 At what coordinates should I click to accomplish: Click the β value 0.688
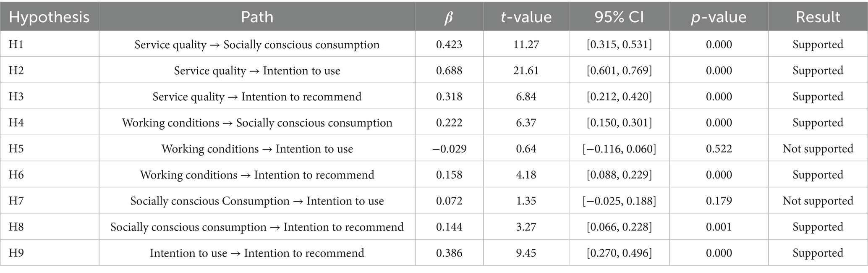(449, 70)
